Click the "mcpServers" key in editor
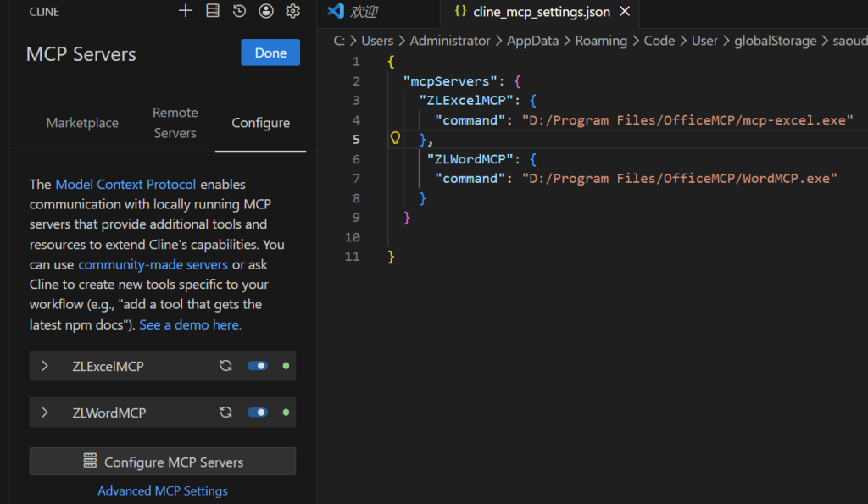The height and width of the screenshot is (504, 868). click(451, 81)
